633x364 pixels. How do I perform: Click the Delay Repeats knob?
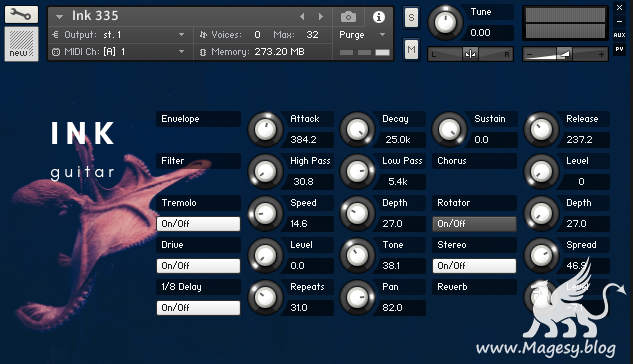pos(265,297)
